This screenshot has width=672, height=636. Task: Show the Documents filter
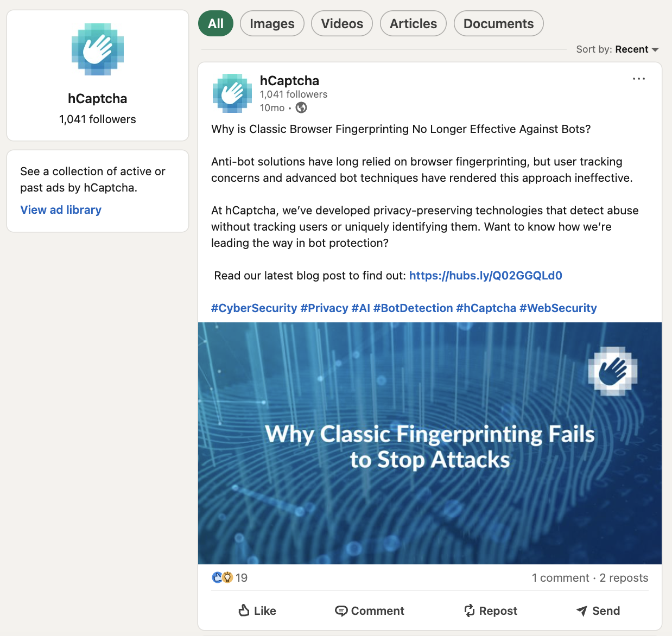click(x=498, y=24)
